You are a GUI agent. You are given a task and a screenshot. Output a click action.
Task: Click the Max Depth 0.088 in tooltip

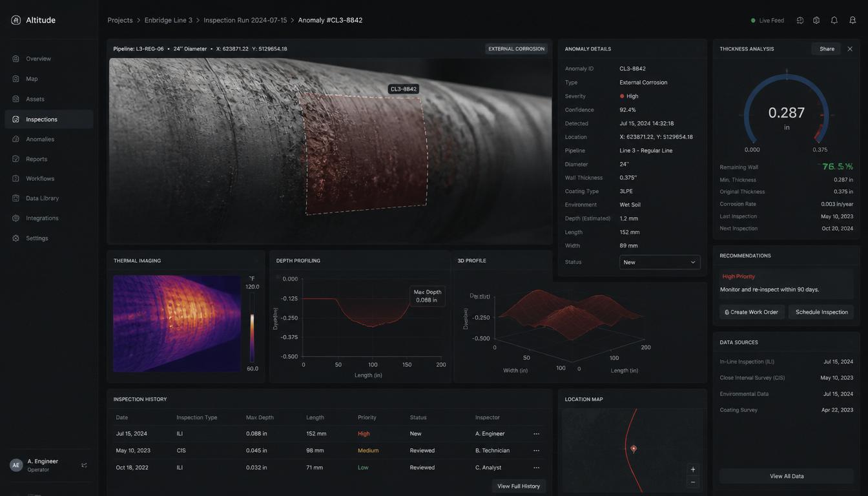[428, 296]
